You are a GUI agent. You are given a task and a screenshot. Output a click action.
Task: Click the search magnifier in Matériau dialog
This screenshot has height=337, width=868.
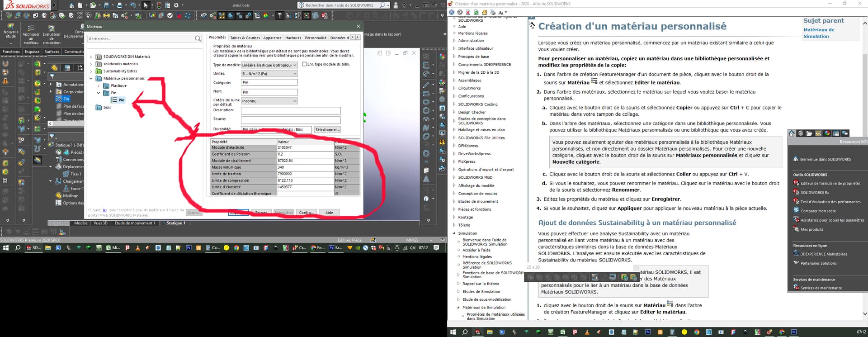[x=198, y=39]
